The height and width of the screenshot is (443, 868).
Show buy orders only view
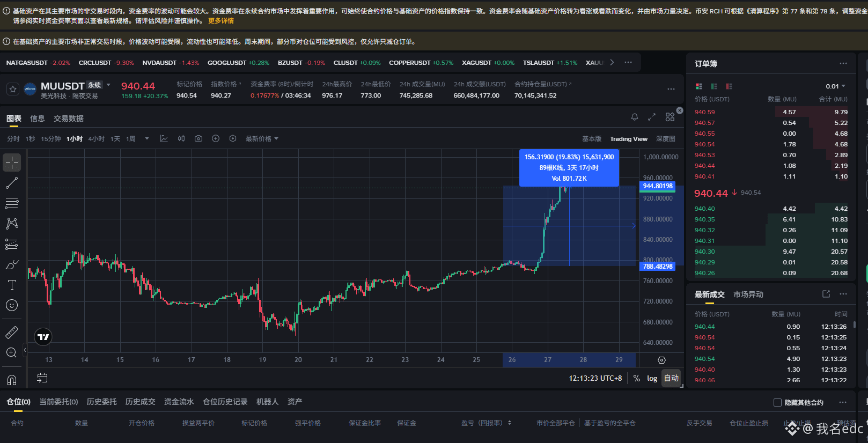713,86
